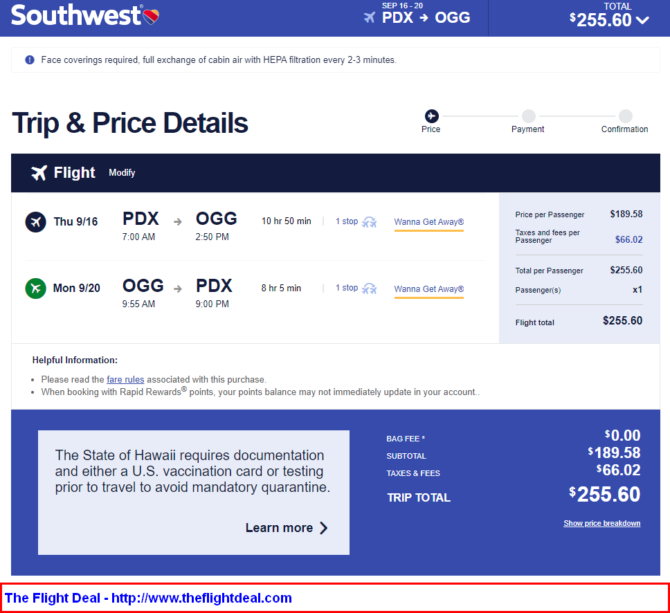The width and height of the screenshot is (670, 613).
Task: Click the dark departing flight icon for Thu 9/16
Action: pos(35,222)
